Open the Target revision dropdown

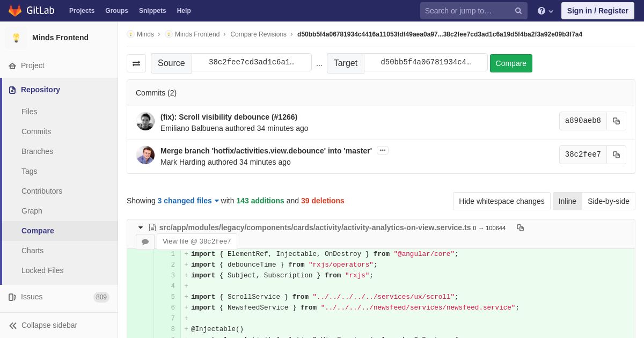tap(426, 62)
